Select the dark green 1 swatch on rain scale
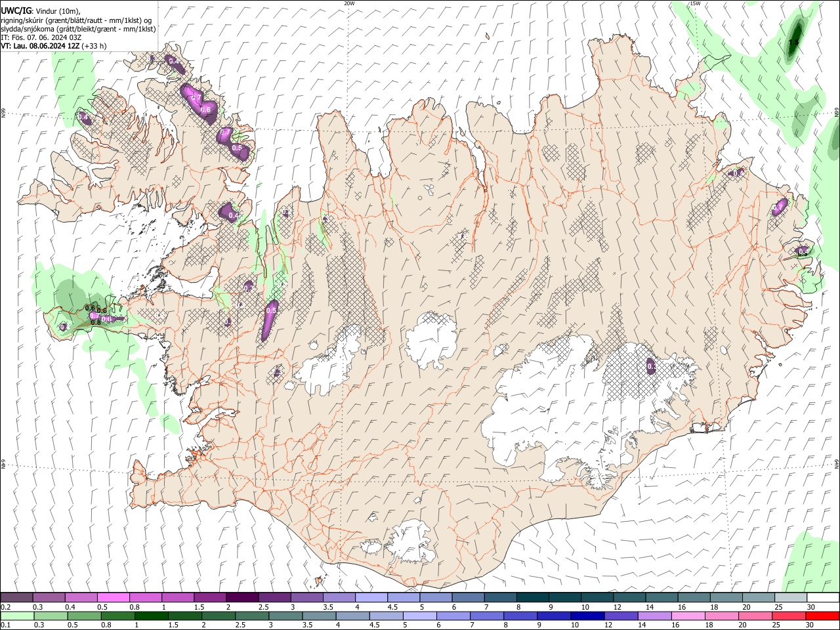The width and height of the screenshot is (840, 630). pos(151,616)
